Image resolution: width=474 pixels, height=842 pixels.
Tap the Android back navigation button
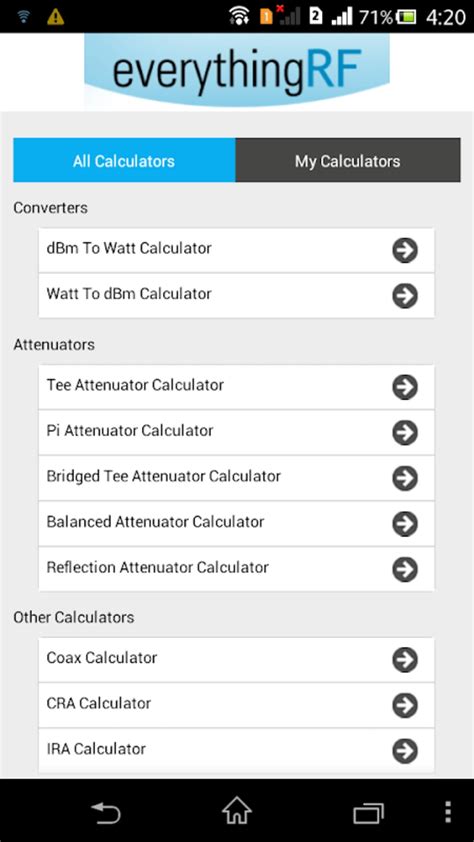click(x=106, y=812)
